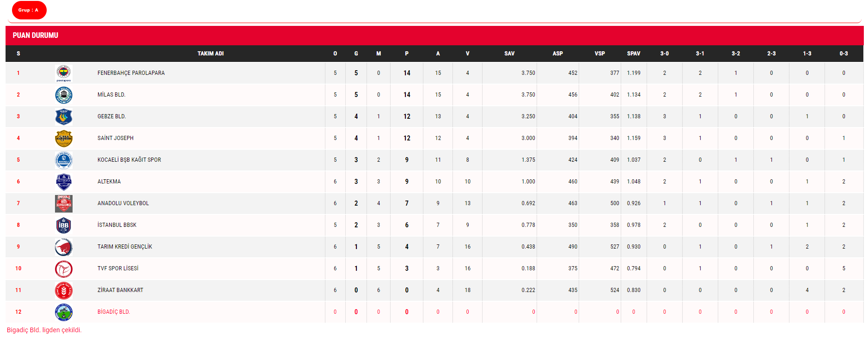Click the Gebze Bld. team logo
Image resolution: width=868 pixels, height=341 pixels.
tap(64, 116)
